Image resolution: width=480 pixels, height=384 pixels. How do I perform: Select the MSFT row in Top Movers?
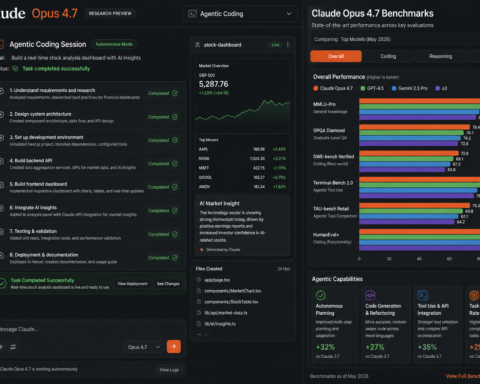(x=242, y=168)
